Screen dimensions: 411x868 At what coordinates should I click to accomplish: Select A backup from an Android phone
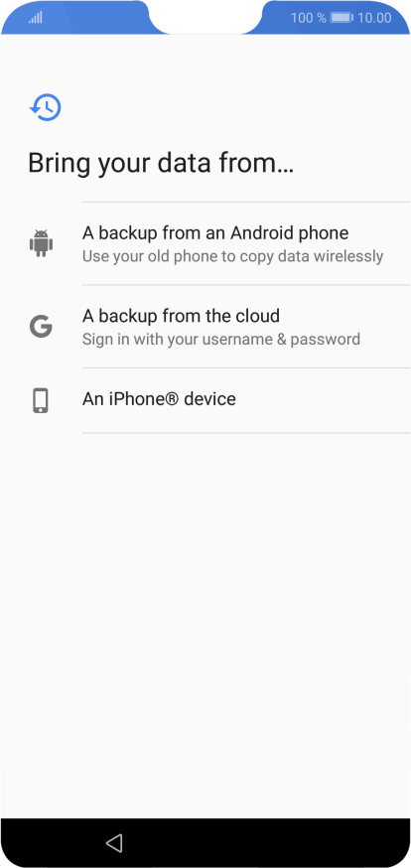[x=246, y=243]
